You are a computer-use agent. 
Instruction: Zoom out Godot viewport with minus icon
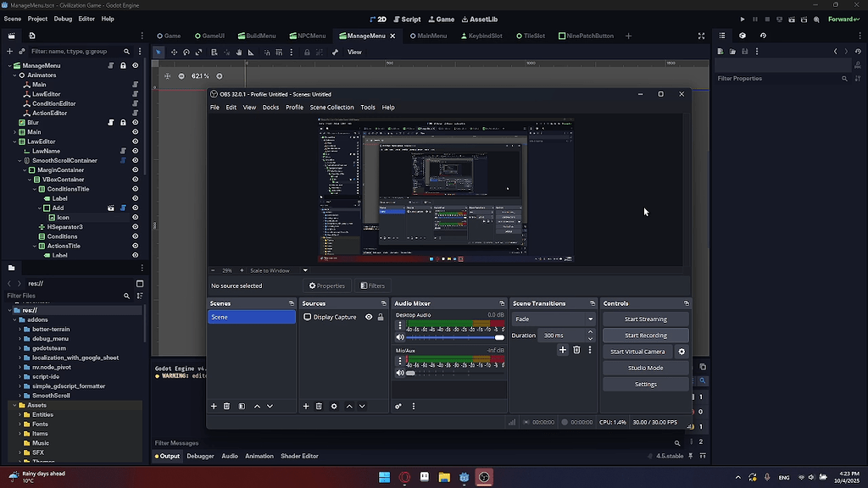click(181, 75)
